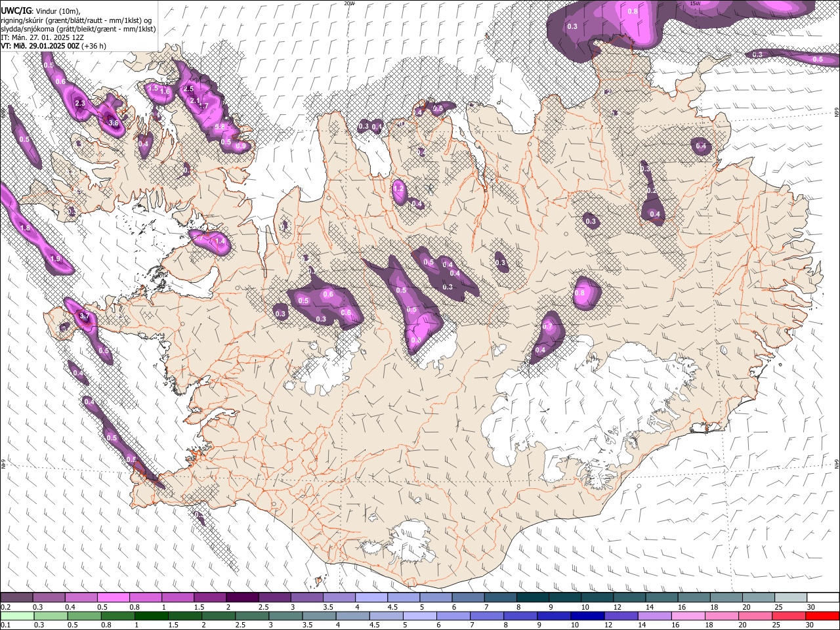Pick upper legend swatch between 1.5 and 2
Image resolution: width=840 pixels, height=630 pixels.
pos(210,598)
